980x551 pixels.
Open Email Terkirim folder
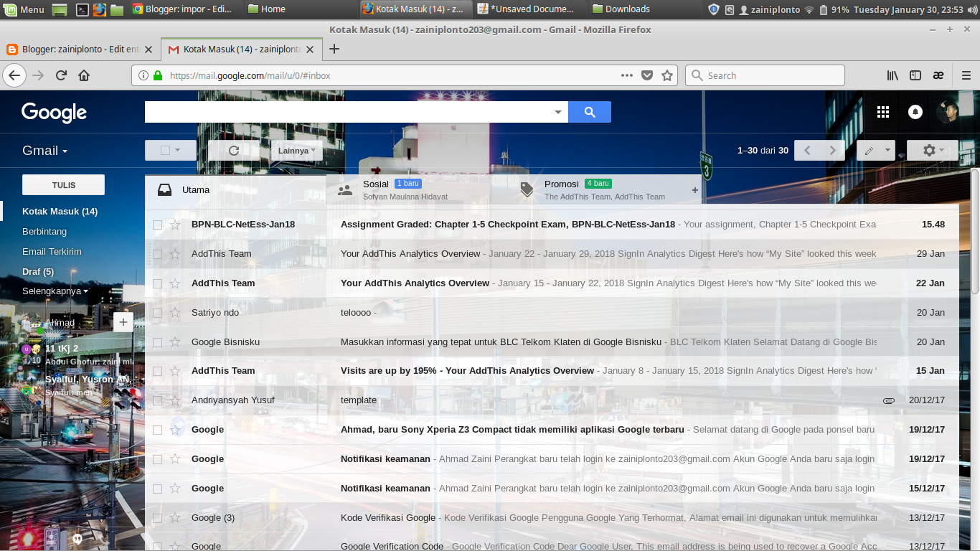[52, 252]
